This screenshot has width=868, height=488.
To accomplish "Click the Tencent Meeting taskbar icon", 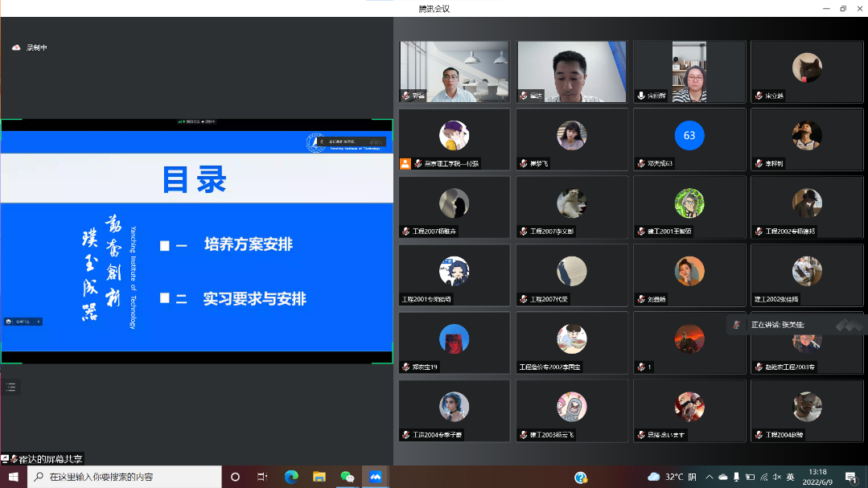I will pos(375,477).
